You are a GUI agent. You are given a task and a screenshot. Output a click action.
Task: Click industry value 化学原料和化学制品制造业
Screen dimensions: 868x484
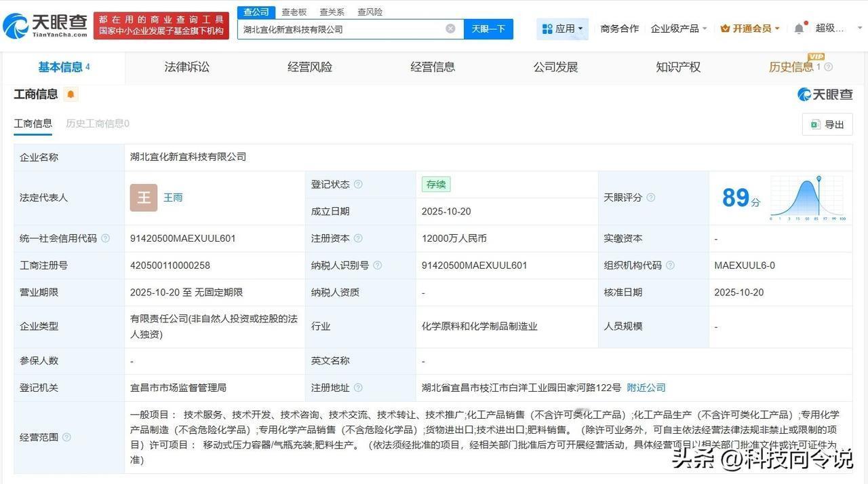(x=479, y=327)
